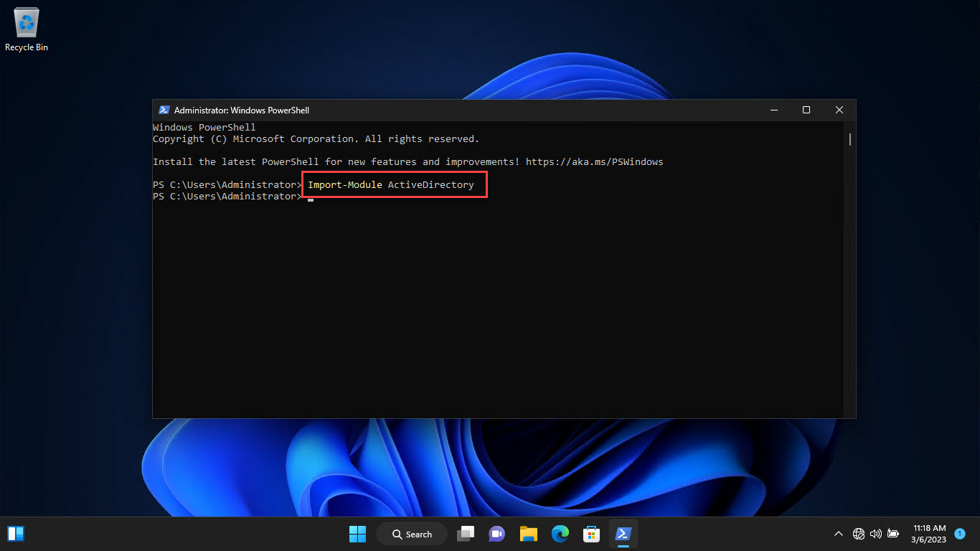Click the volume speaker tray icon
Viewport: 980px width, 551px height.
click(x=875, y=534)
